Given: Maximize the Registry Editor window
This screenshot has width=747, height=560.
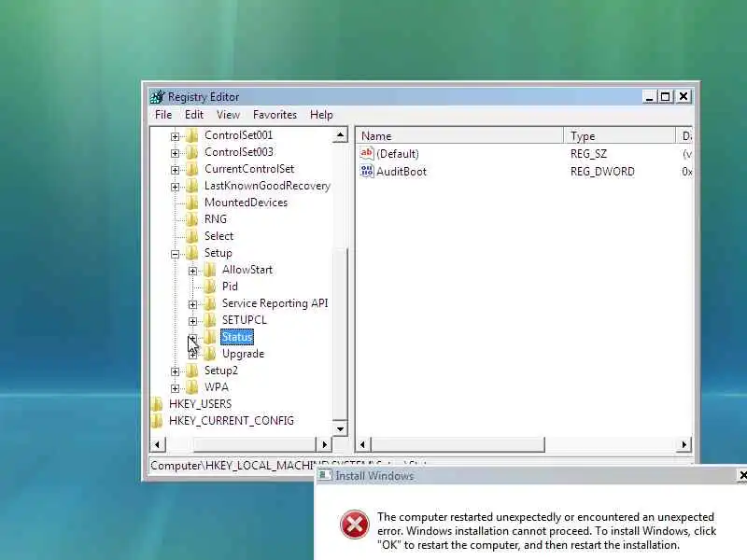Looking at the screenshot, I should point(666,97).
